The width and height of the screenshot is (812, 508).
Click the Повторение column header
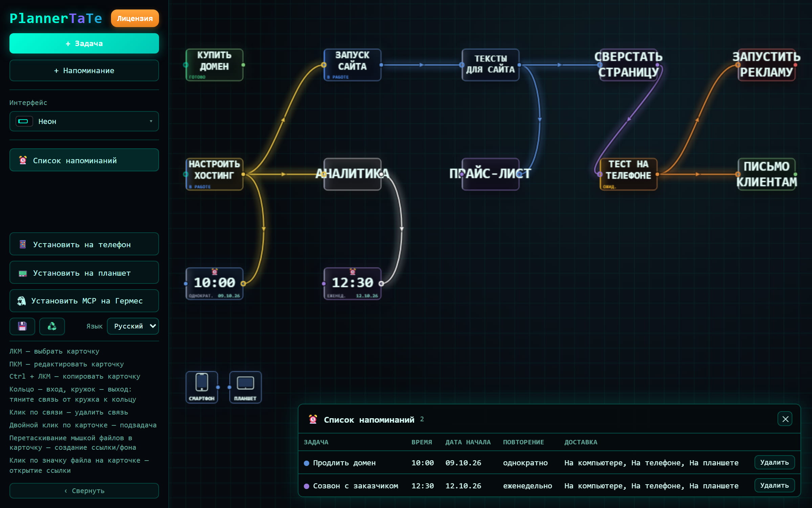pos(523,442)
